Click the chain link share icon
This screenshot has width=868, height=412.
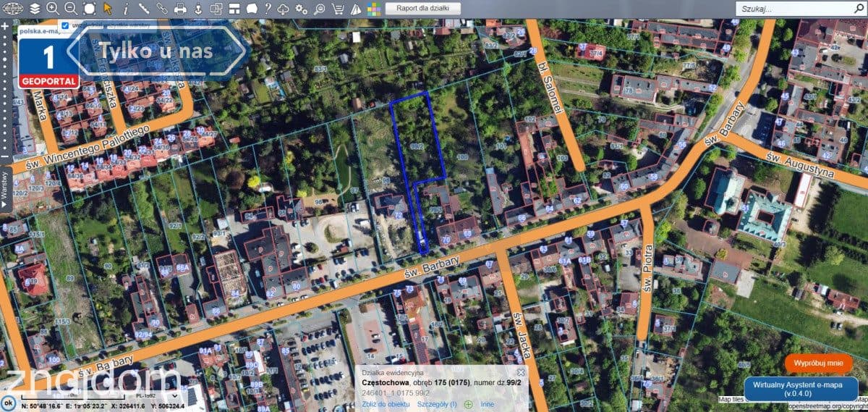point(162,9)
